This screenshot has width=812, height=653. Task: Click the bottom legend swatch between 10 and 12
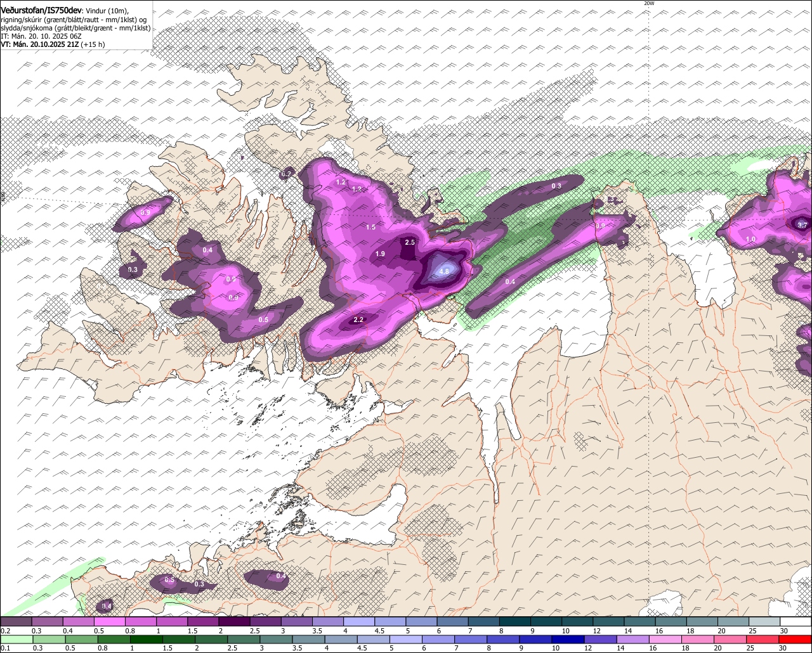568,639
